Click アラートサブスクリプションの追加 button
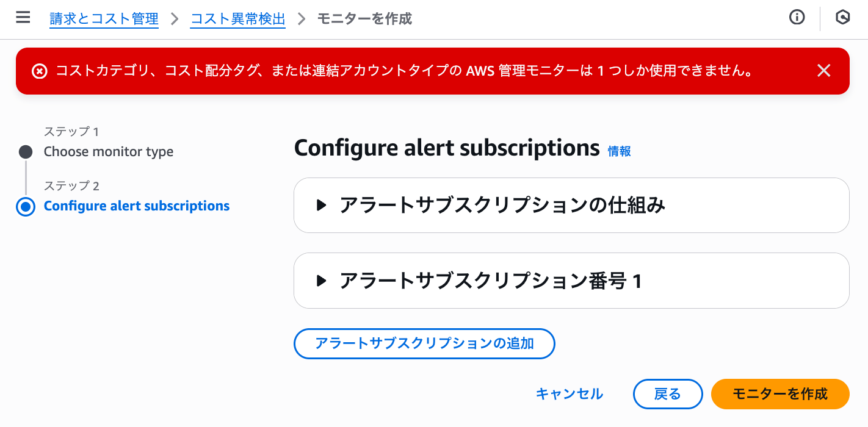 (x=424, y=343)
